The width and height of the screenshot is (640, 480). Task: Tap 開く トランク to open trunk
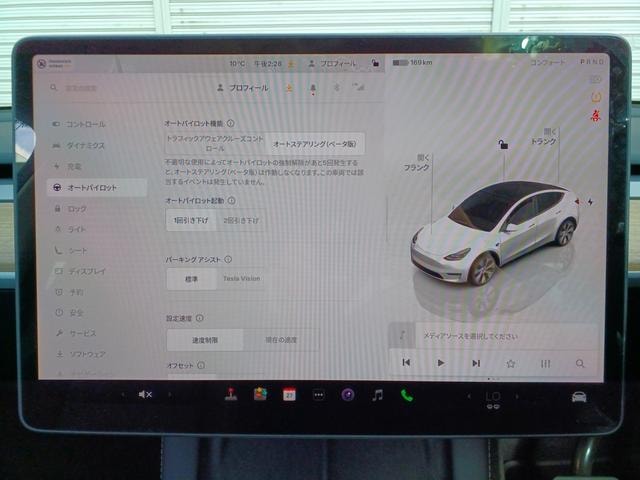[544, 137]
